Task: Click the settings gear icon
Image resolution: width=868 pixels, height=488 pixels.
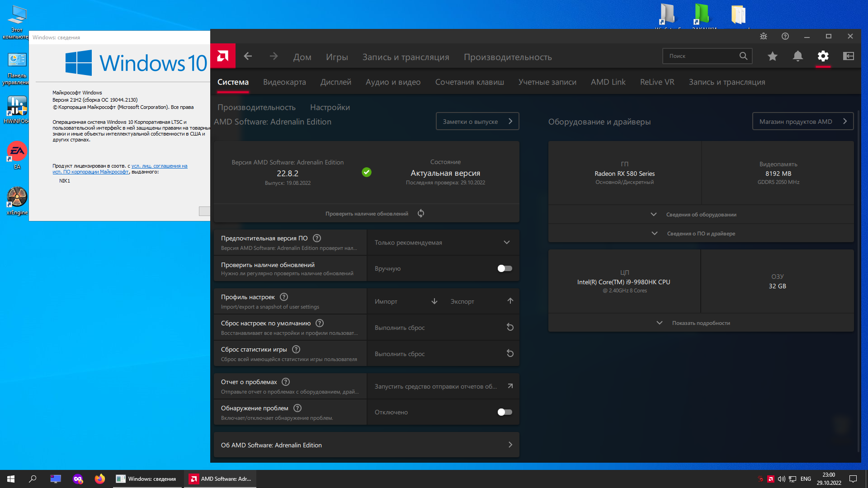Action: point(823,56)
